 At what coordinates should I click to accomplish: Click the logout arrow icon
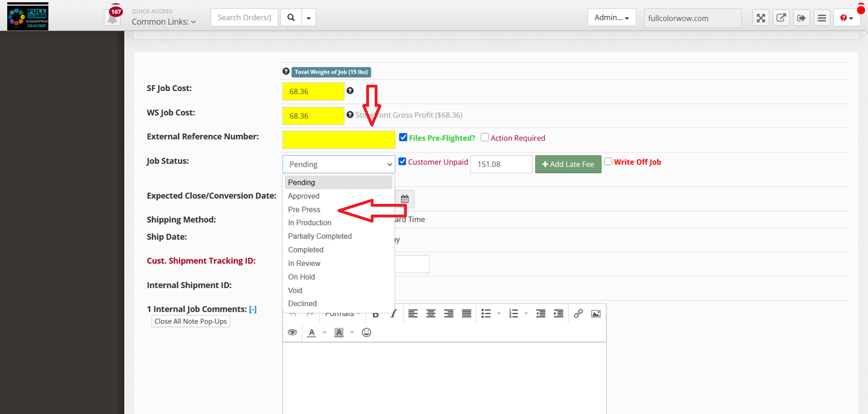[801, 18]
